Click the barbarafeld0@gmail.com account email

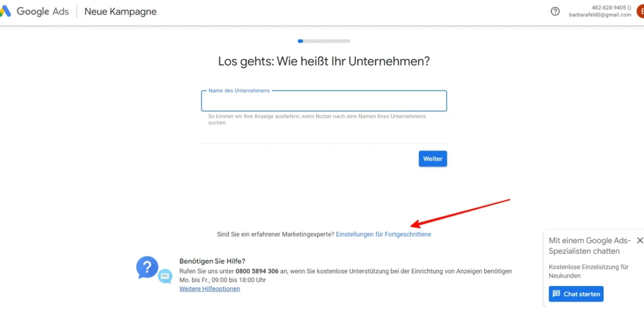599,15
